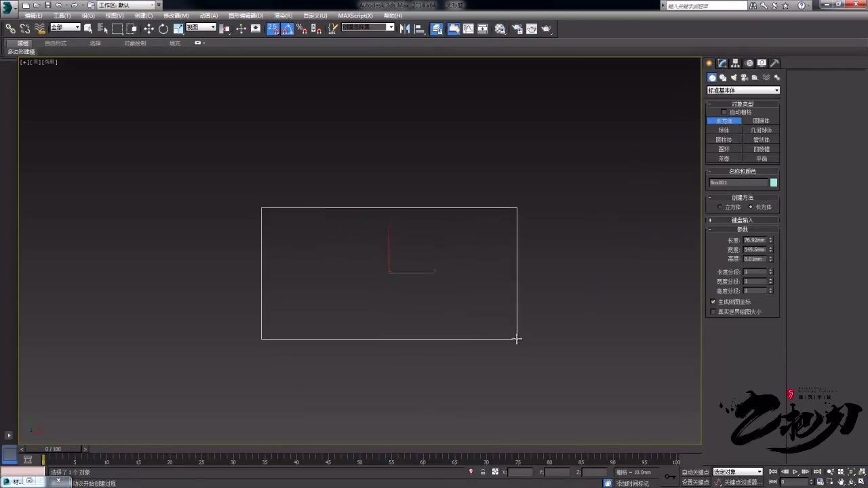The height and width of the screenshot is (488, 868).
Task: Open the MAXScript(X) menu
Action: tap(355, 16)
